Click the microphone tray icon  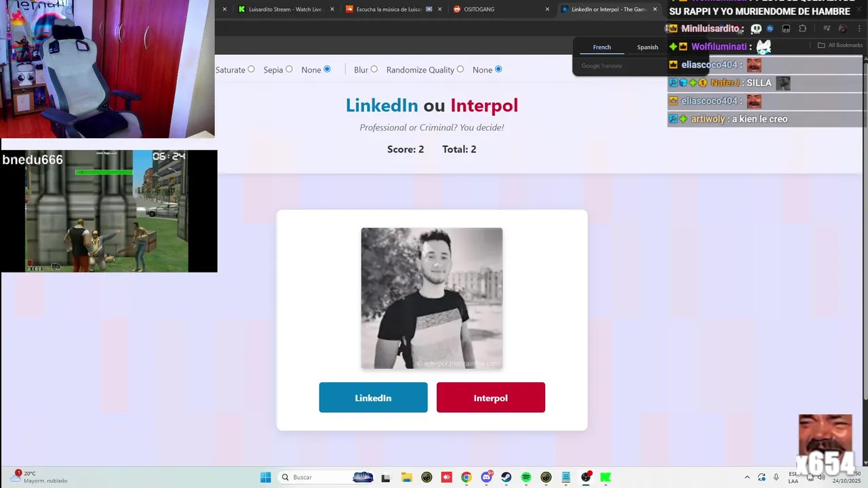(x=776, y=477)
